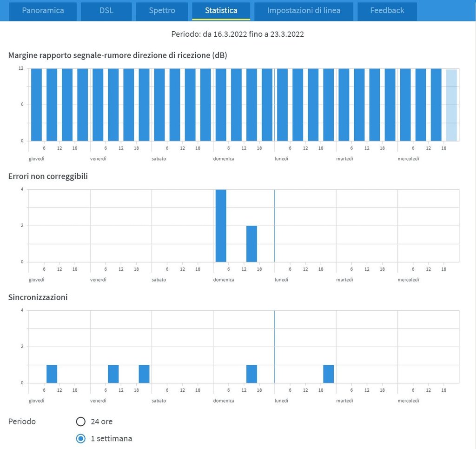
Task: Click the shorter domenica bar in Errori non correggibili
Action: coord(251,244)
